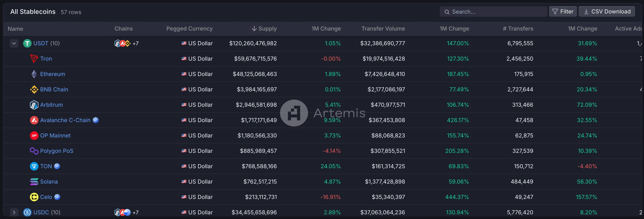The width and height of the screenshot is (644, 219).
Task: Click the Solana gradient icon
Action: [x=34, y=182]
